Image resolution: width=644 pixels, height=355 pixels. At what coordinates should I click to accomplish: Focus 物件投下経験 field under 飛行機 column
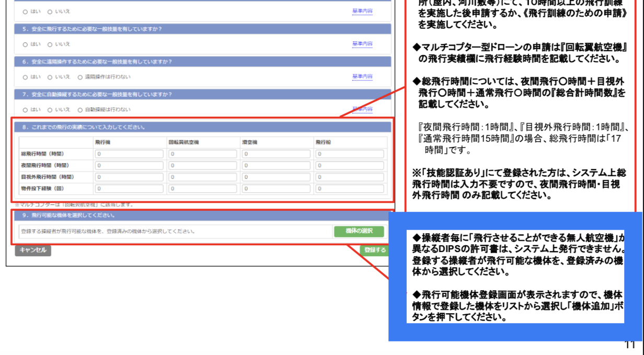pos(129,189)
